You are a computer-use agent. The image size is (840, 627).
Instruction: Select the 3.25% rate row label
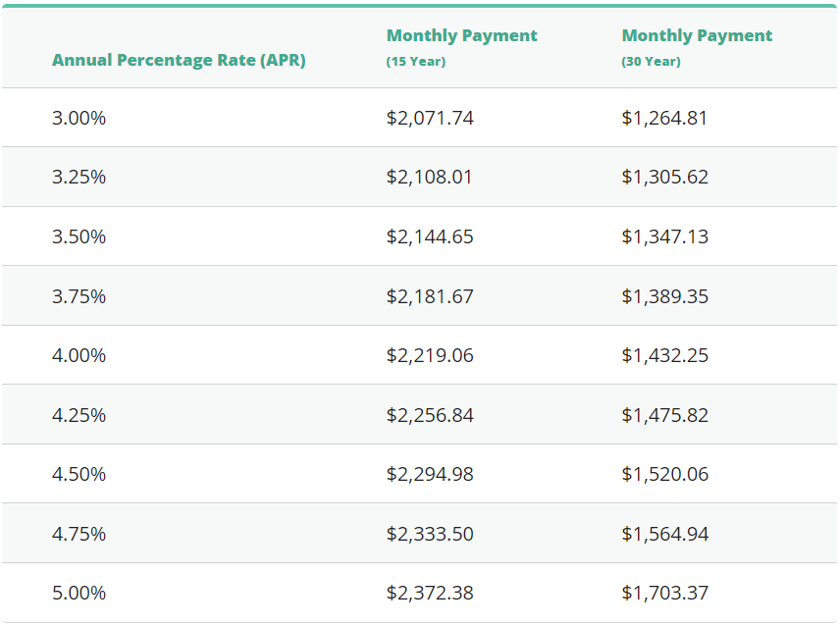(79, 178)
